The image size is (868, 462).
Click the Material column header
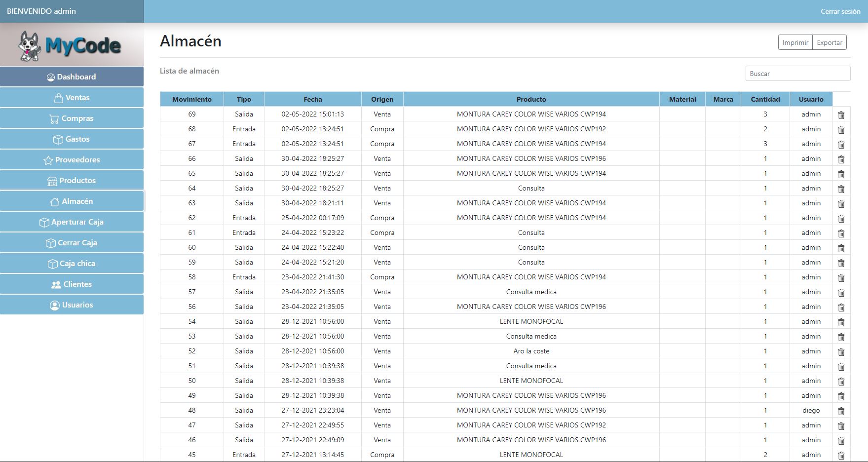point(682,99)
